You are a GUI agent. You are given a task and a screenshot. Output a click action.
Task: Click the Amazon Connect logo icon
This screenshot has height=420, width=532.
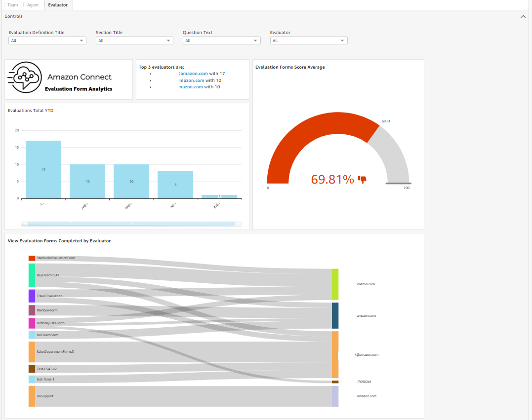(24, 77)
